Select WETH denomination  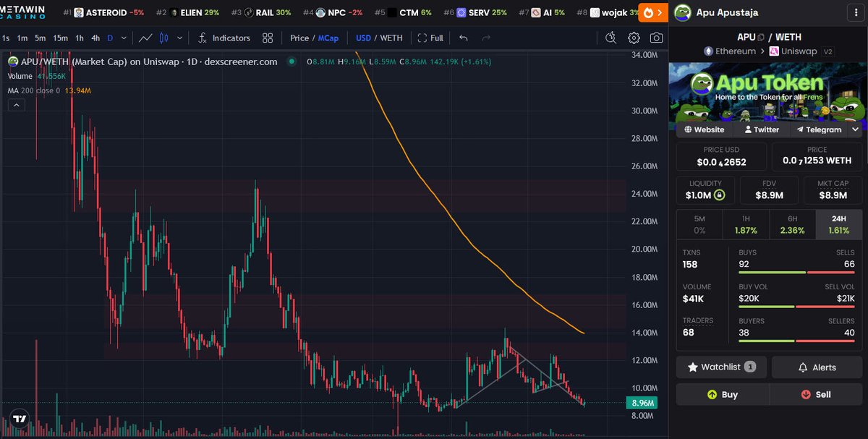391,38
